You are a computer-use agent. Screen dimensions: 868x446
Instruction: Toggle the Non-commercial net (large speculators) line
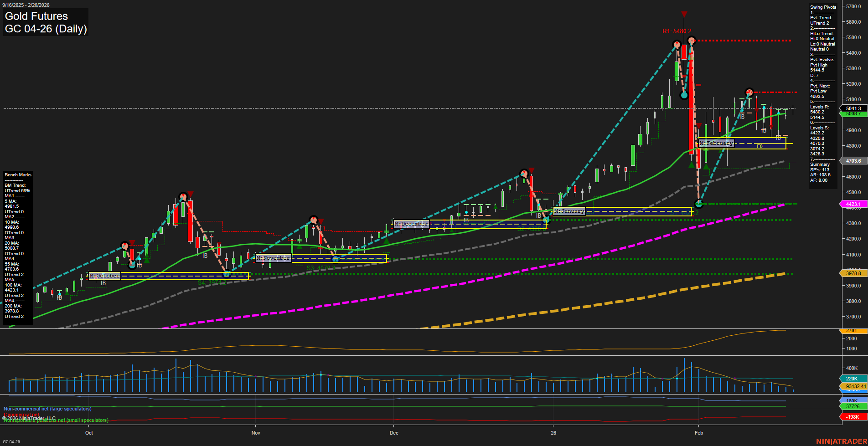[x=47, y=409]
